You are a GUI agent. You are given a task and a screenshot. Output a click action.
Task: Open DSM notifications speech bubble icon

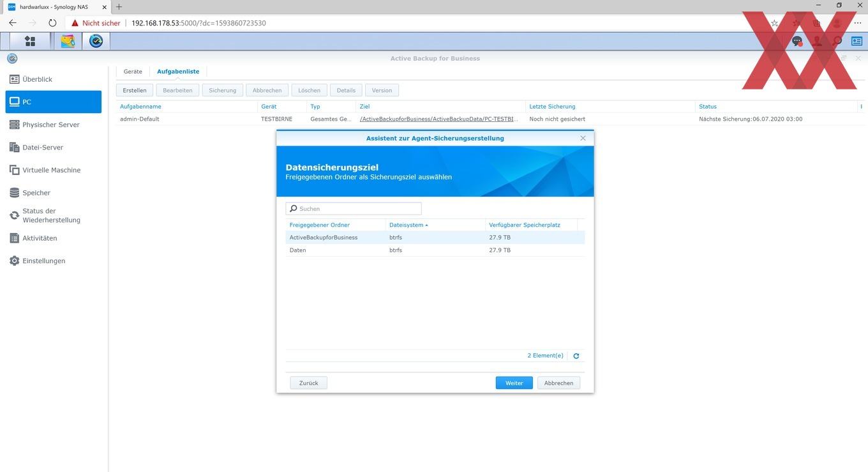pyautogui.click(x=797, y=41)
